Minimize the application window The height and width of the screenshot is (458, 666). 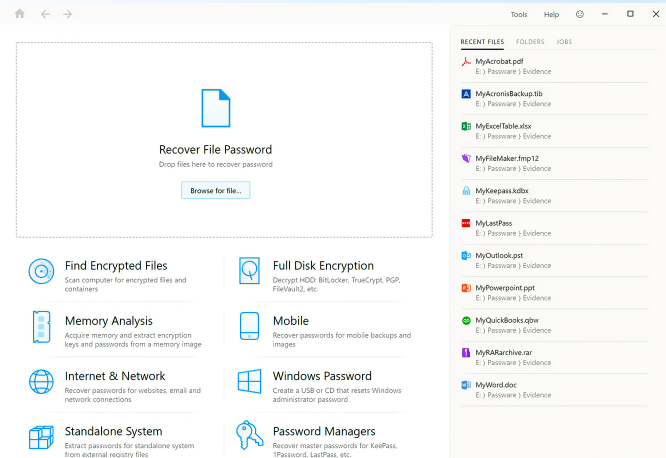[604, 14]
